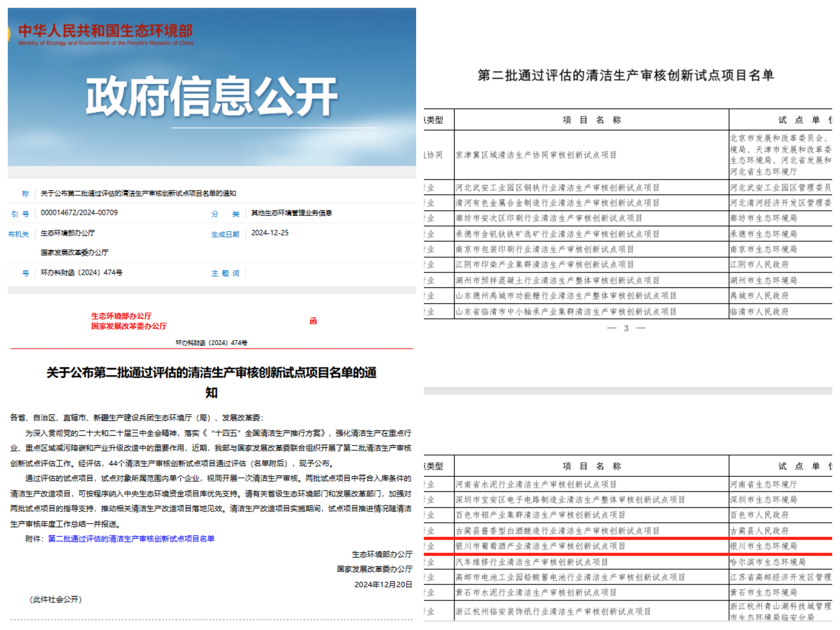This screenshot has height=630, width=840.
Task: Click the pilot unit cell 古蔺县人民政府
Action: pyautogui.click(x=759, y=531)
